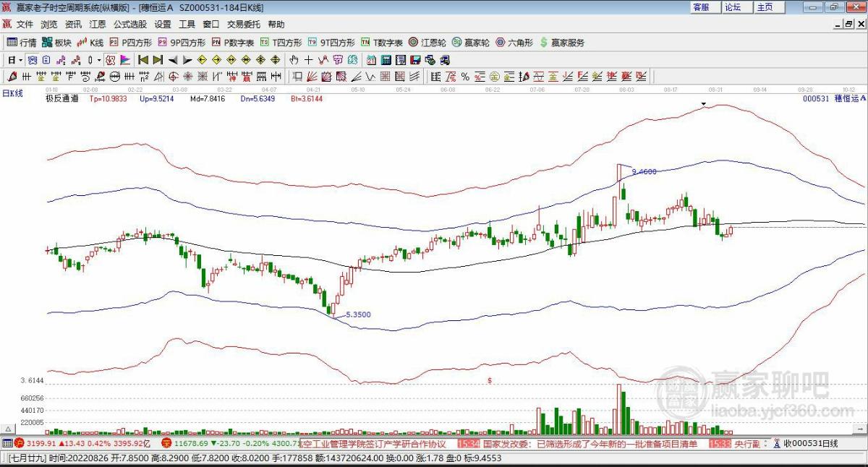Image resolution: width=868 pixels, height=467 pixels.
Task: Jump to last bar with skip-forward arrow
Action: click(157, 60)
